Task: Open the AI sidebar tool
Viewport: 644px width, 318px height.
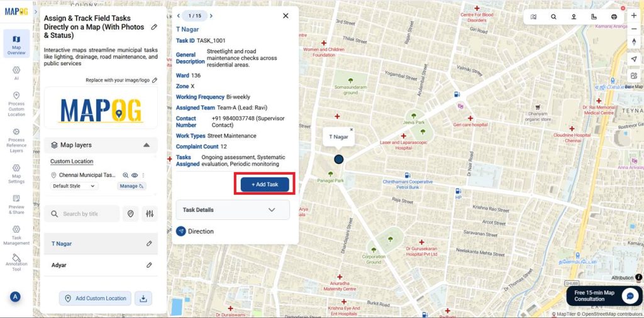Action: pyautogui.click(x=16, y=73)
